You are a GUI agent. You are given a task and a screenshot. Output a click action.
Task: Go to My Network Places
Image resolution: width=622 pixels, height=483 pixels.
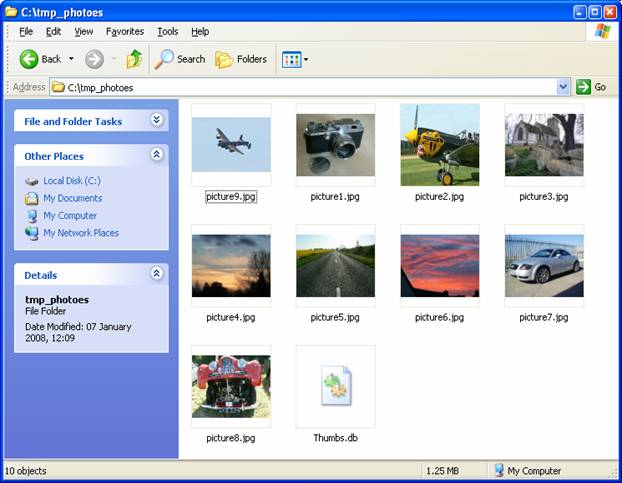80,233
